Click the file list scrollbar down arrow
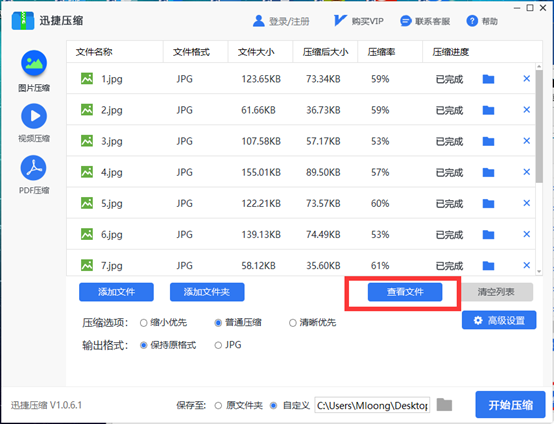 tap(539, 271)
